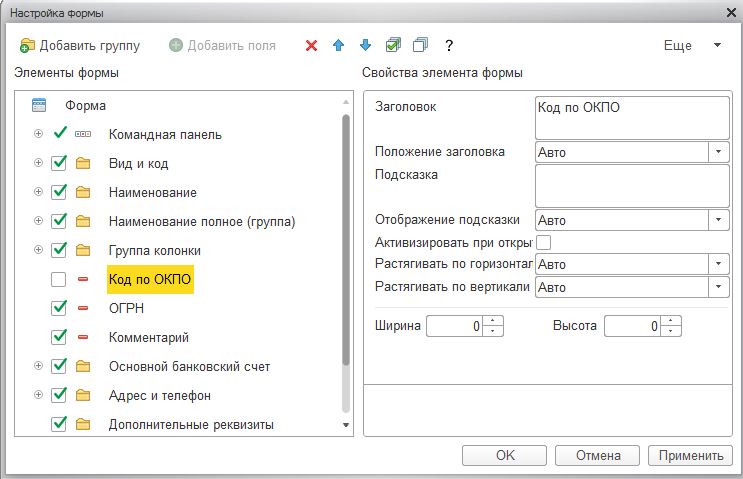Uncheck the Наименование checkbox

tap(59, 192)
